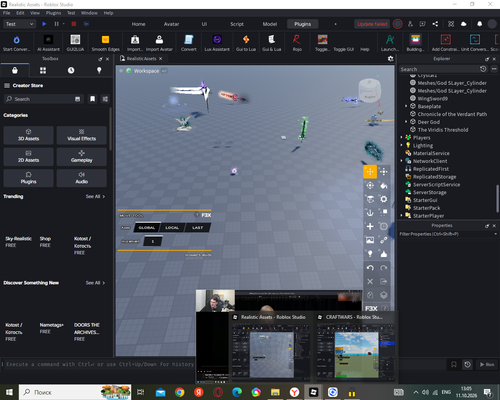Click the F3X increment value field
The width and height of the screenshot is (500, 400).
pyautogui.click(x=153, y=241)
